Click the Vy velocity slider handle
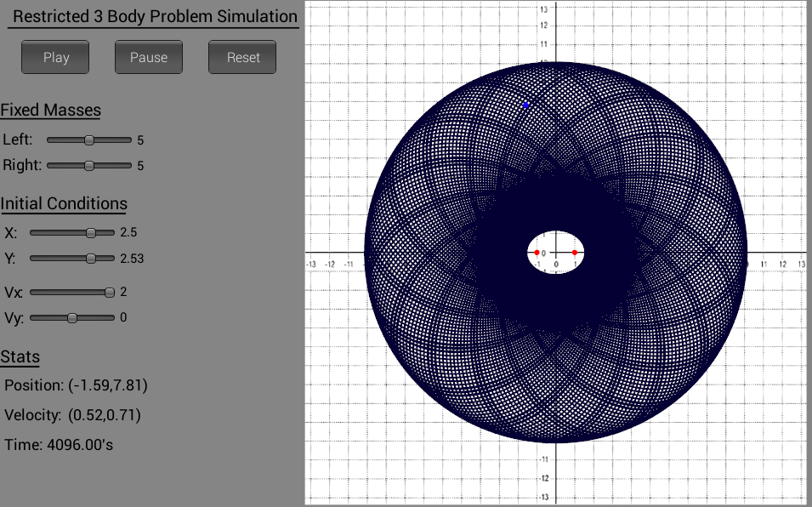Viewport: 812px width, 507px height. (x=72, y=318)
